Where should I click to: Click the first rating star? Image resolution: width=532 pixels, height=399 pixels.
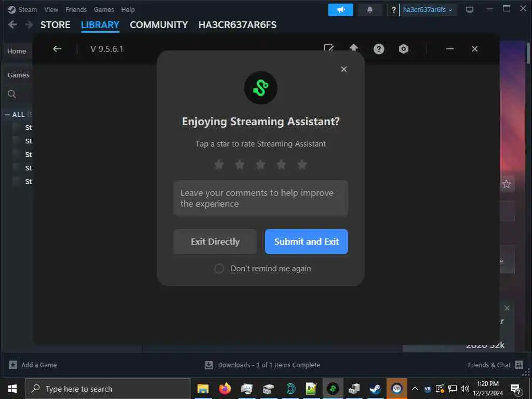219,165
